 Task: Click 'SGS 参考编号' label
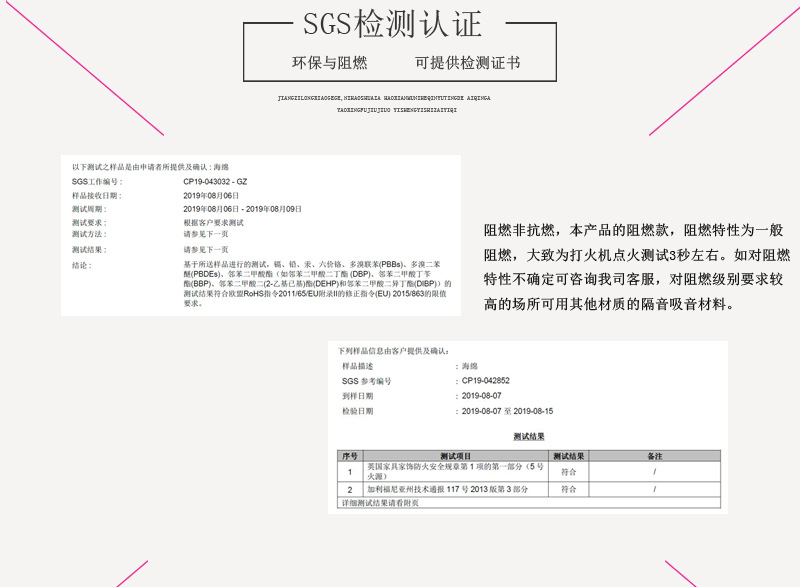pos(367,381)
